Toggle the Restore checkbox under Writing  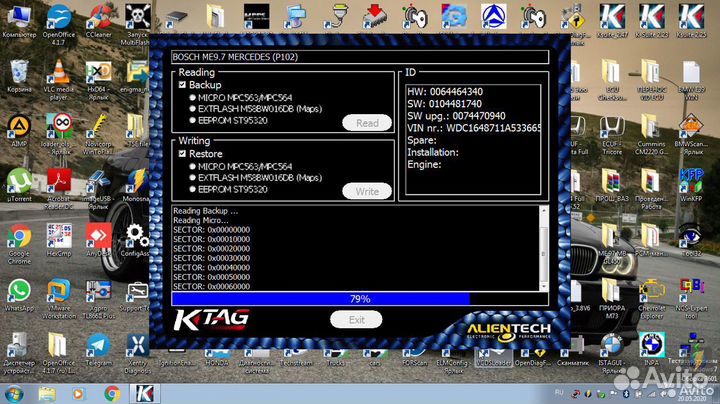182,154
